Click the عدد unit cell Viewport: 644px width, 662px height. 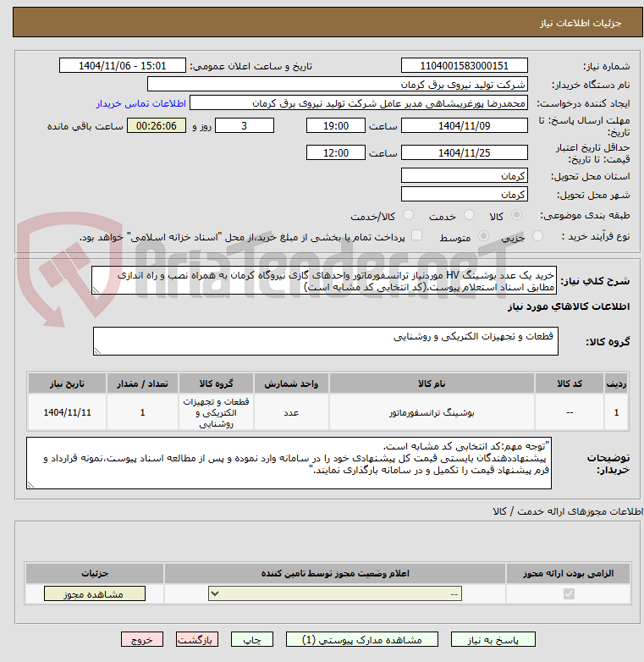pyautogui.click(x=291, y=412)
